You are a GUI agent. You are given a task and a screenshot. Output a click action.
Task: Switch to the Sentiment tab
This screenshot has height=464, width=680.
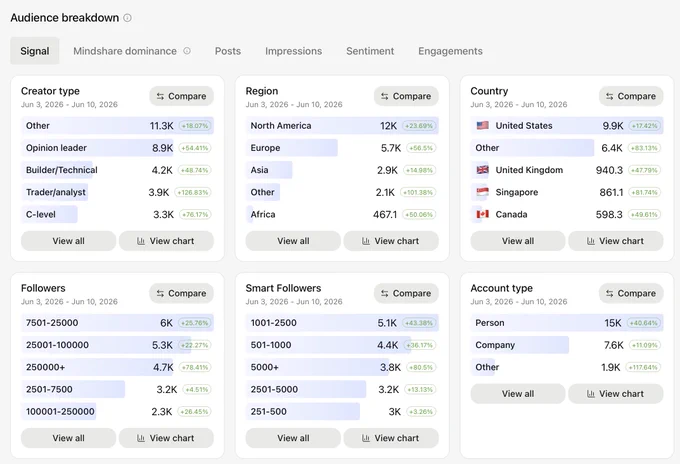[370, 51]
